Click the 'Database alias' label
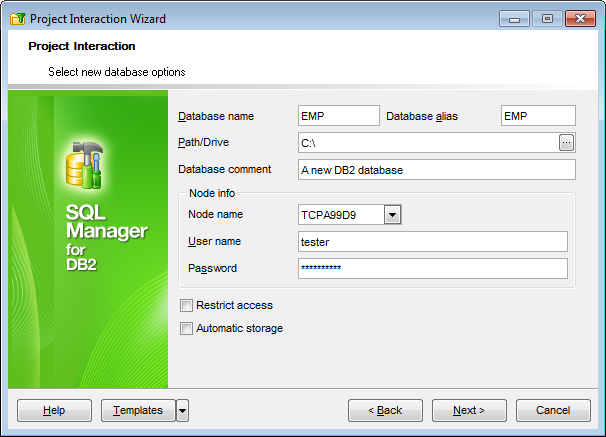606x437 pixels. [x=422, y=116]
